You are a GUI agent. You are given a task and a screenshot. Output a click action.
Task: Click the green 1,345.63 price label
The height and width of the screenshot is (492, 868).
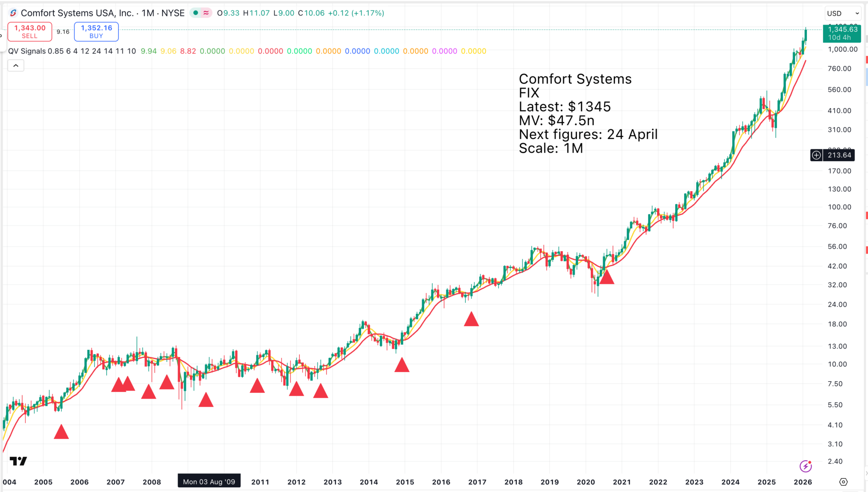841,33
